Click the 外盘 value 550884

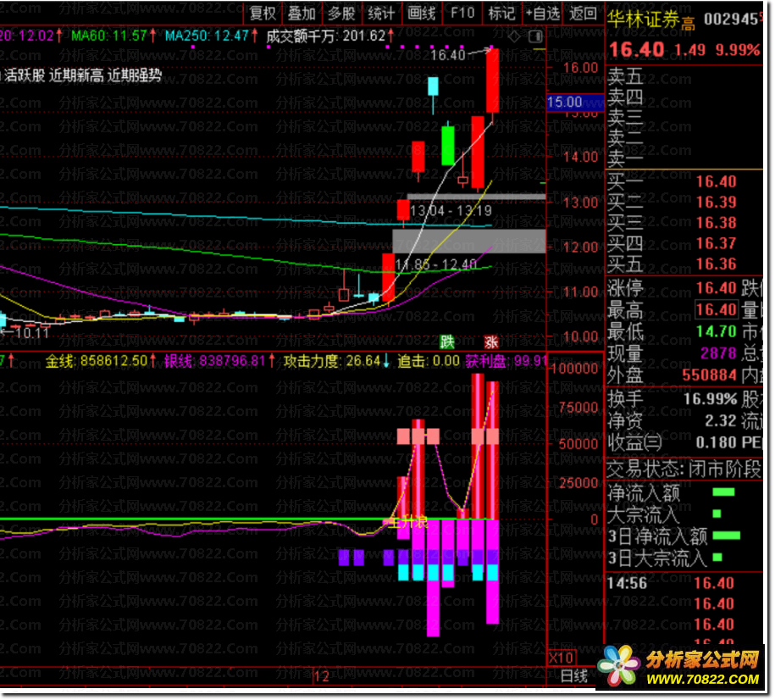coord(709,375)
